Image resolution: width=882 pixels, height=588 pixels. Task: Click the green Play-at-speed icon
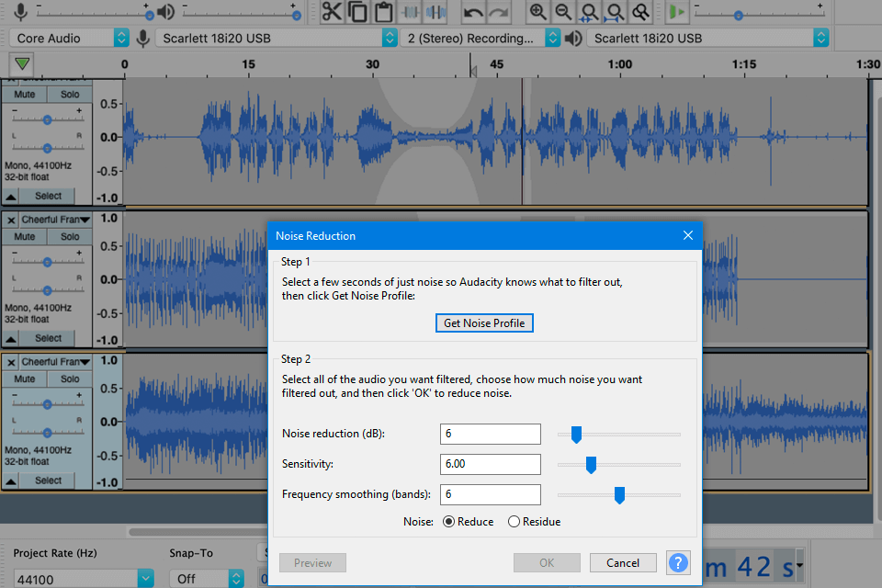[x=677, y=11]
